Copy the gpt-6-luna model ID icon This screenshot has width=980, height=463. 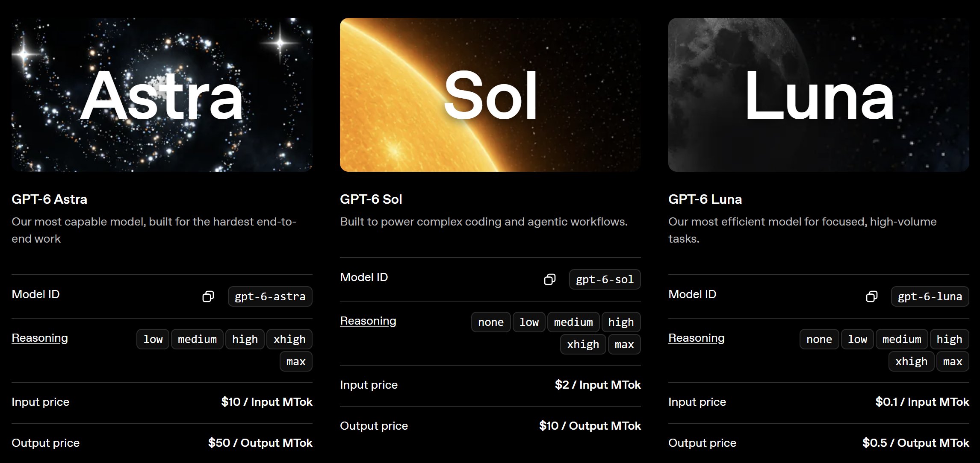coord(872,296)
